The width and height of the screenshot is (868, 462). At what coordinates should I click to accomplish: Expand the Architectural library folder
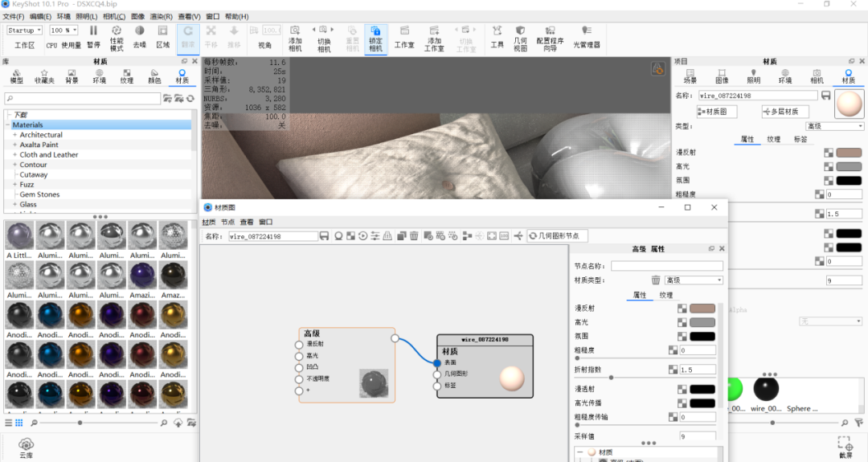(15, 134)
